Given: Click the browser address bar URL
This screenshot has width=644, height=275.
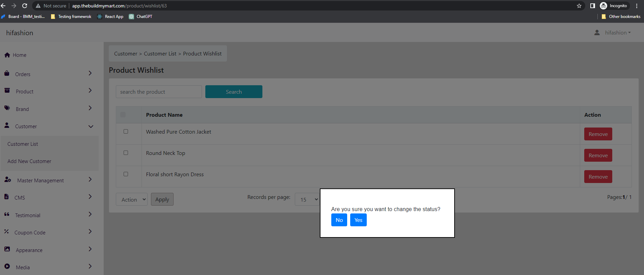Looking at the screenshot, I should tap(119, 6).
